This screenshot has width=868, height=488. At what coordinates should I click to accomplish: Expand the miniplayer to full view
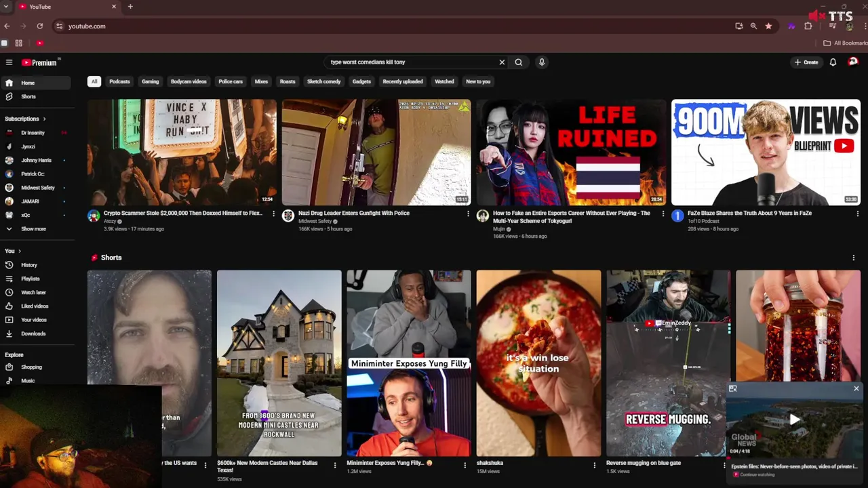(732, 388)
